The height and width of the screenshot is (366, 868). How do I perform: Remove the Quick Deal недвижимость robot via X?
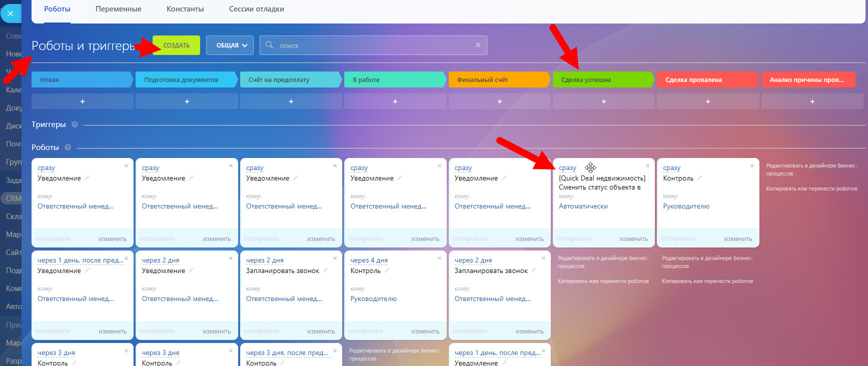click(x=647, y=166)
